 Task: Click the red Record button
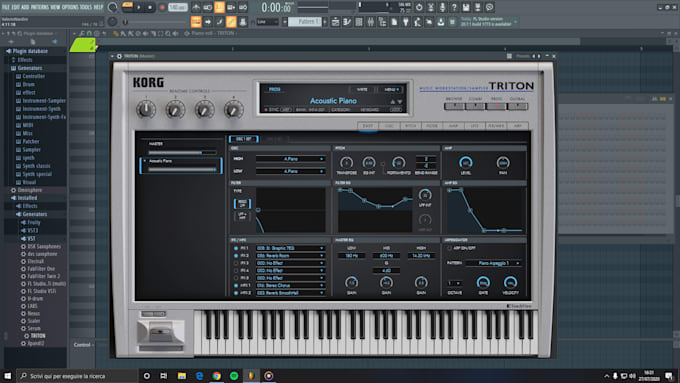coord(162,7)
